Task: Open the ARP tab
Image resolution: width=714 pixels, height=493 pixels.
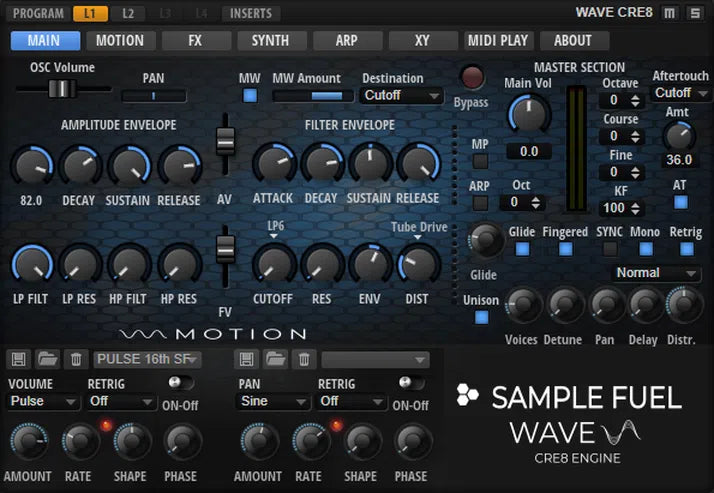Action: point(347,41)
